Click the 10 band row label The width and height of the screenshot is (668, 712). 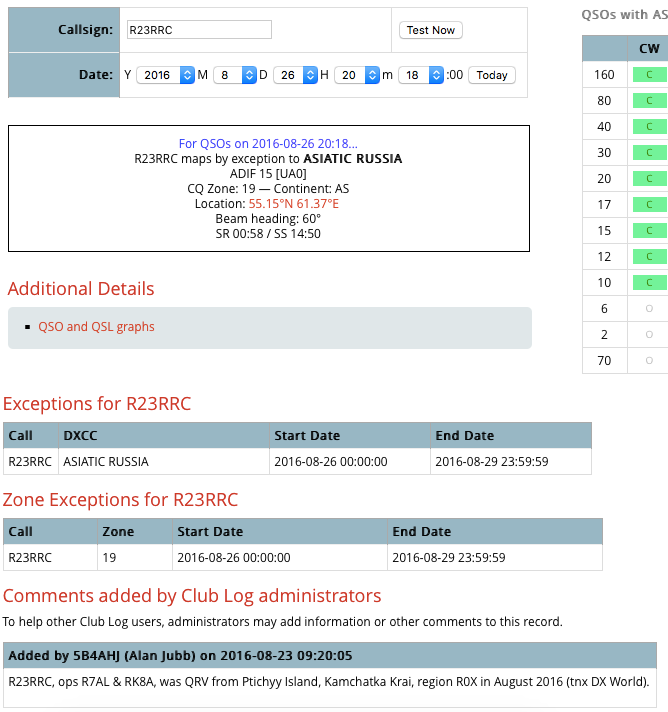point(604,282)
